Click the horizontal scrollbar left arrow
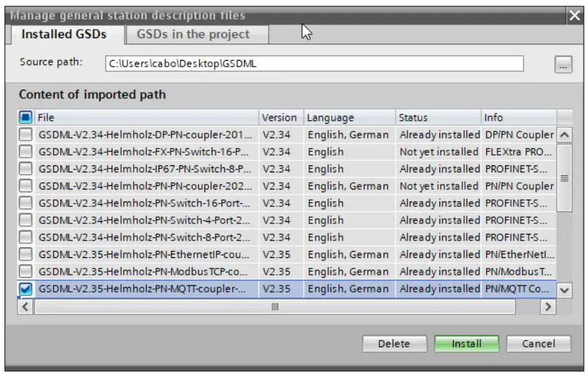 [x=25, y=307]
